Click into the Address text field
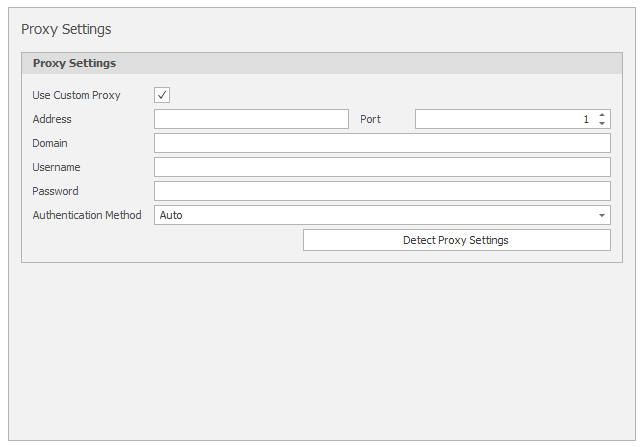The height and width of the screenshot is (447, 643). pyautogui.click(x=251, y=119)
